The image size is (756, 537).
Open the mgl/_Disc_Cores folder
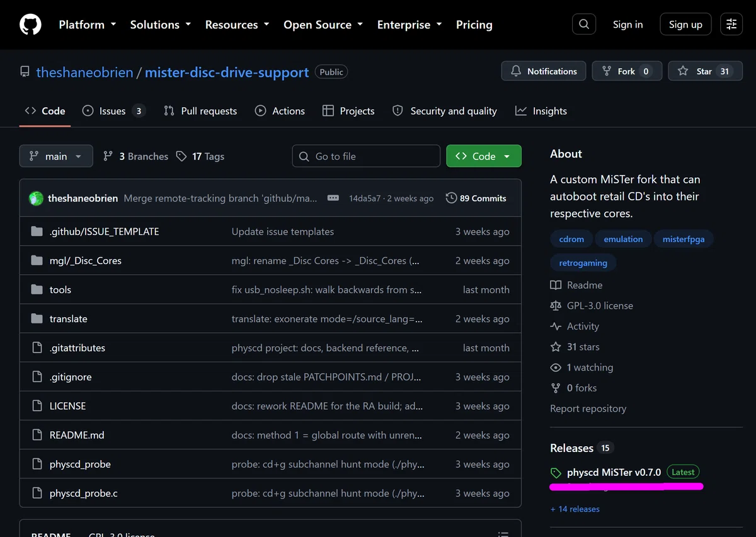pos(85,260)
